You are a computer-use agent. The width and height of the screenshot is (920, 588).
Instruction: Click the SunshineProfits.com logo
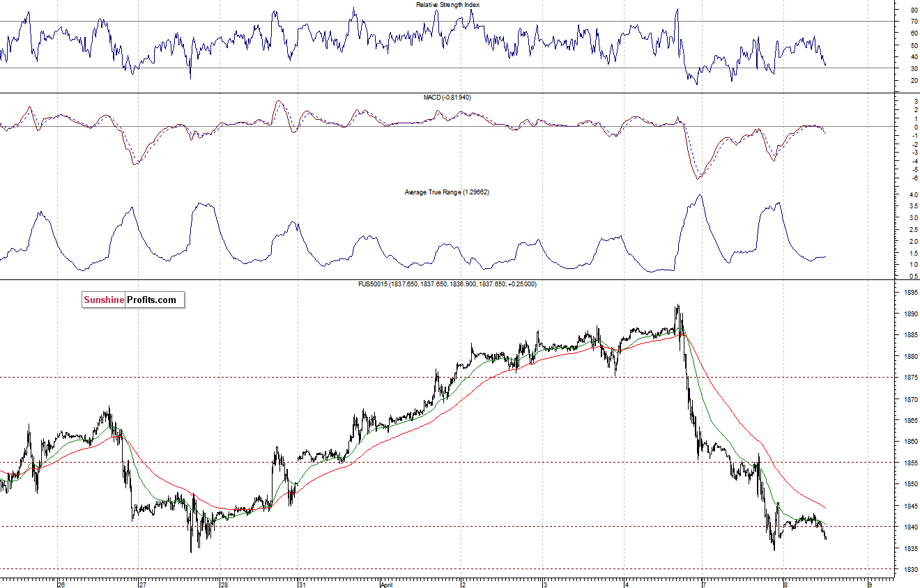tap(133, 300)
